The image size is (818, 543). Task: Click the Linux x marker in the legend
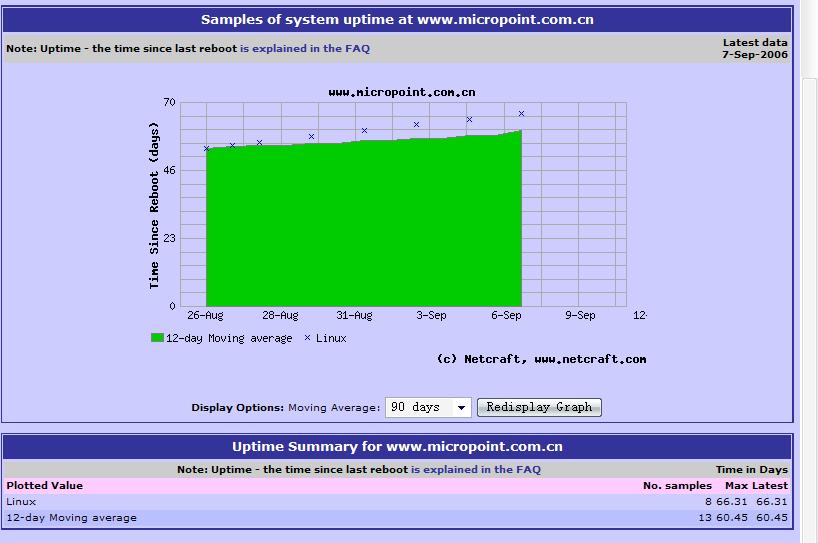(x=308, y=338)
